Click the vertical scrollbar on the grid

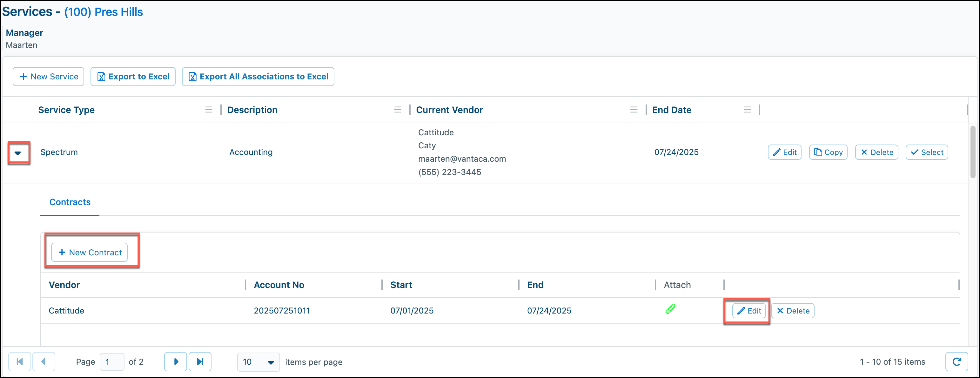pos(972,152)
